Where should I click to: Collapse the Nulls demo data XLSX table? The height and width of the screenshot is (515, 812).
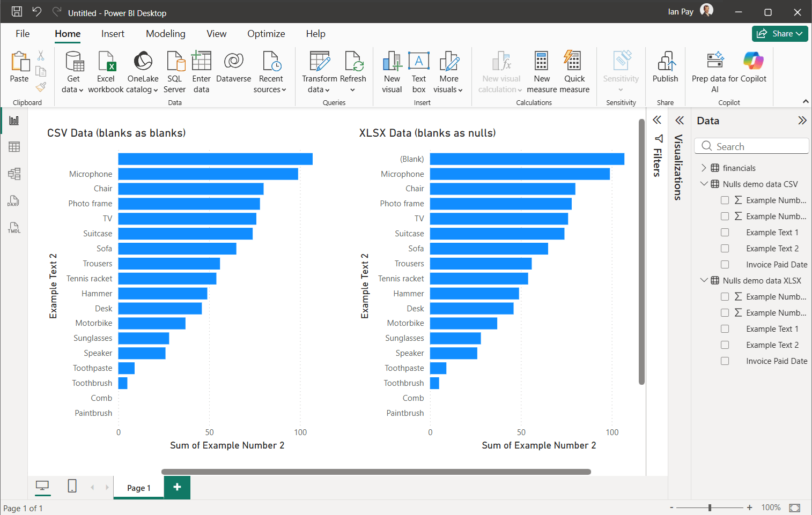[x=704, y=280]
